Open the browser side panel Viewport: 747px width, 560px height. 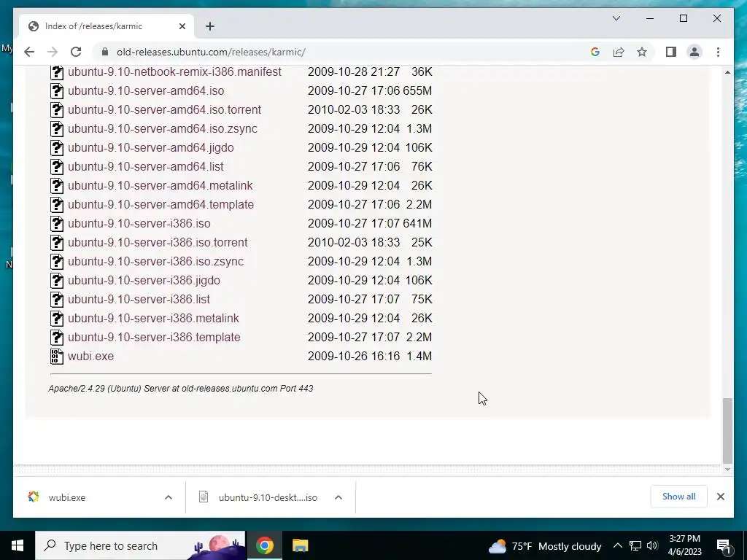pos(671,52)
